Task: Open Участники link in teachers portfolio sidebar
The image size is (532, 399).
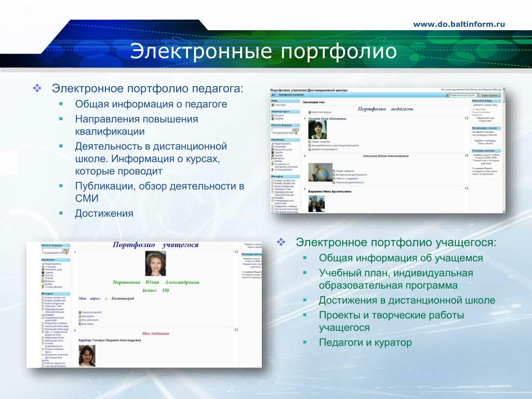Action: 280,105
